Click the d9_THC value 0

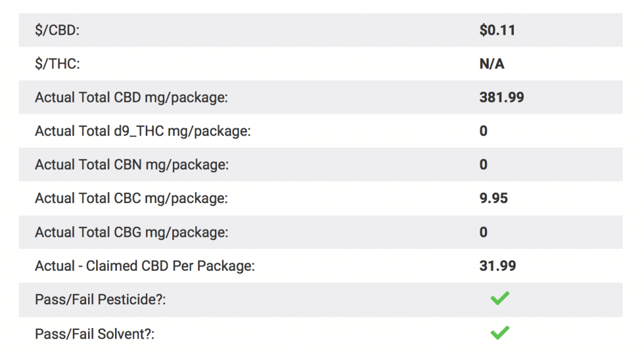(484, 131)
